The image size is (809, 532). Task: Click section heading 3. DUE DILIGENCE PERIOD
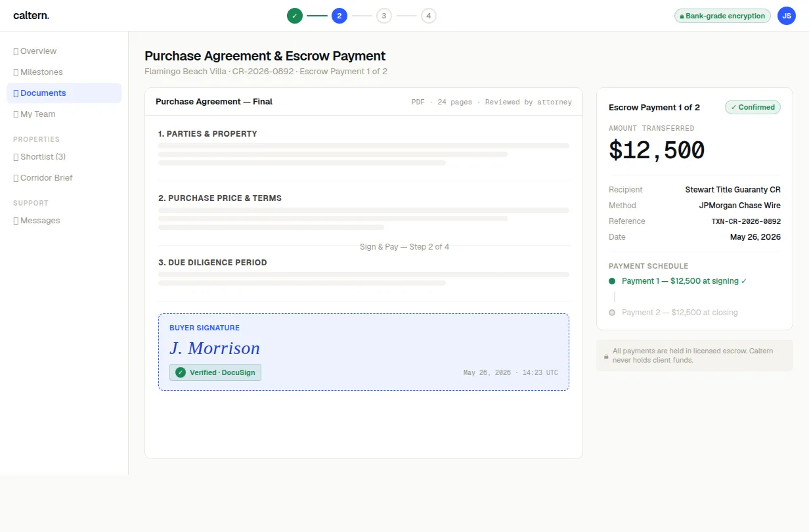click(213, 263)
